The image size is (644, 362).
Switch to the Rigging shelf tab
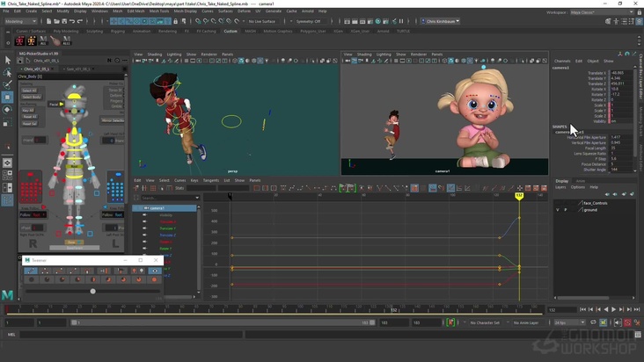[x=118, y=31]
